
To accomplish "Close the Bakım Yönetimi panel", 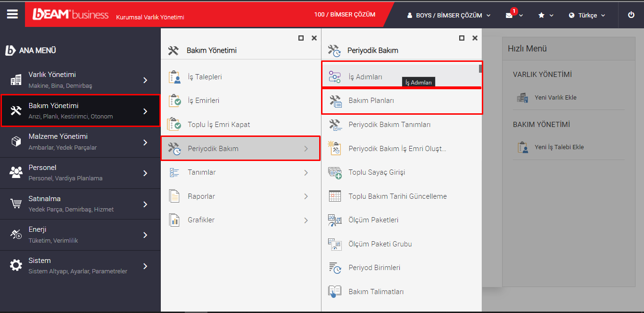I will coord(314,38).
